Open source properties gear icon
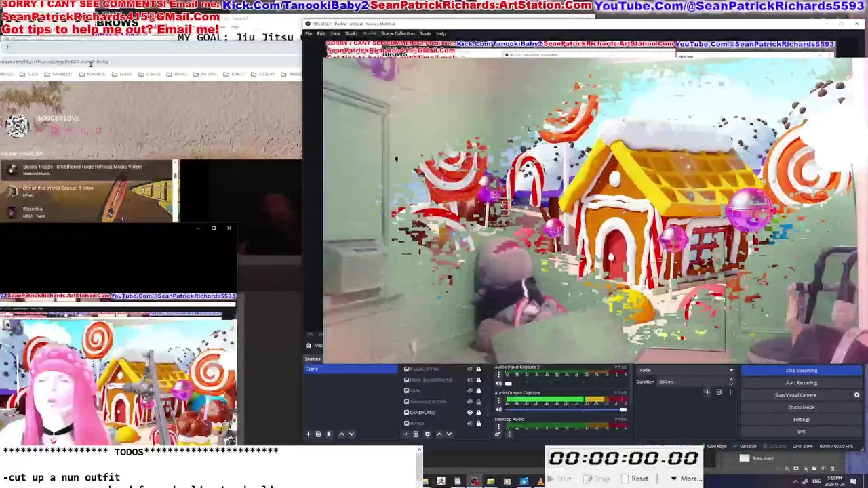 [427, 434]
